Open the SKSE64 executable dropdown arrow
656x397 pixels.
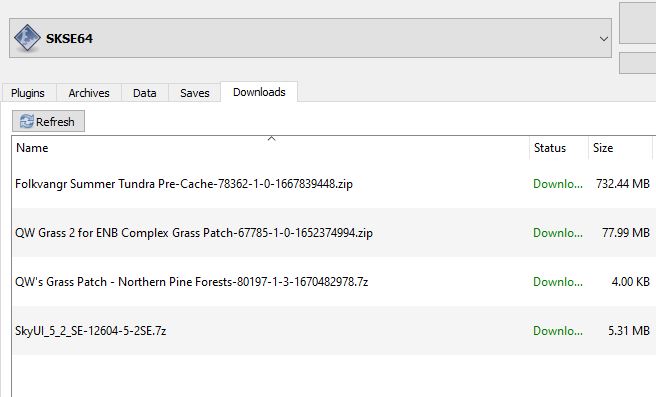(x=603, y=38)
